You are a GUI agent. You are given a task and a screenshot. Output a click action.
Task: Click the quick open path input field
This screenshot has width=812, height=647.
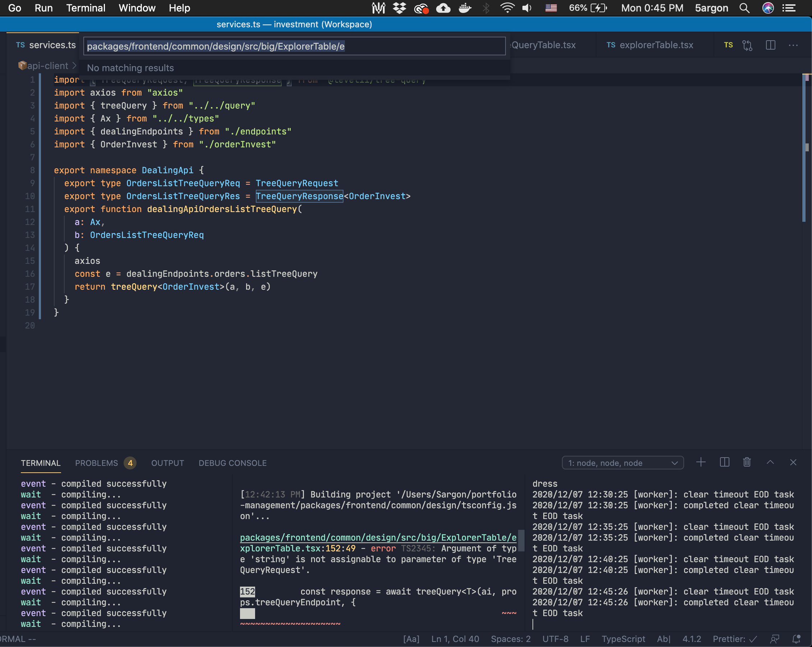pos(294,46)
